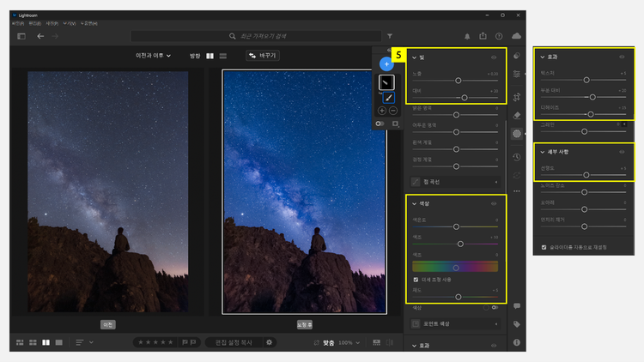Image resolution: width=644 pixels, height=362 pixels.
Task: Collapse the 세부 사항 panel section
Action: tap(542, 152)
